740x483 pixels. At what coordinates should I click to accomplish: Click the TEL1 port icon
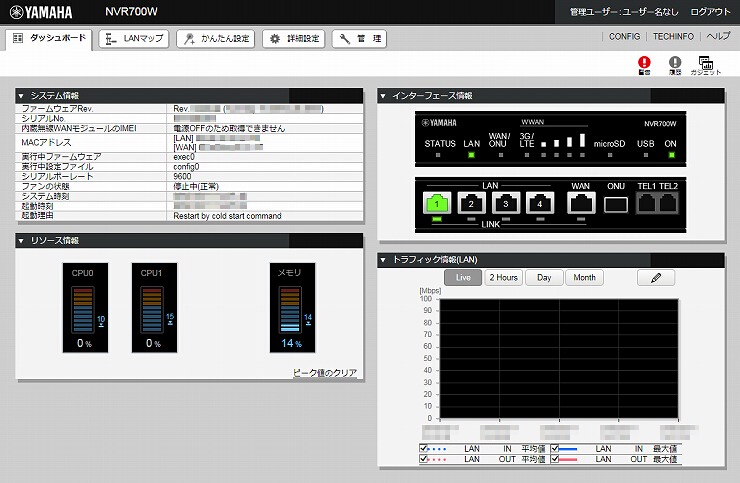[647, 203]
